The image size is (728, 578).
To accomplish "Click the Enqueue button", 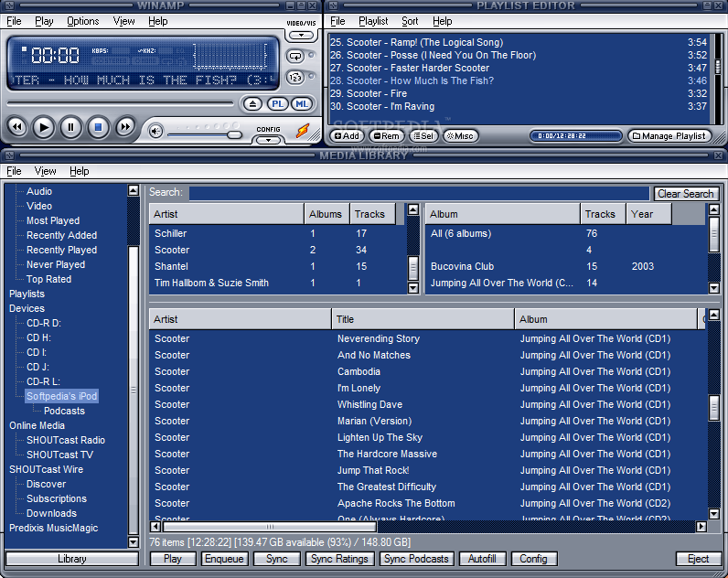I will pyautogui.click(x=224, y=559).
